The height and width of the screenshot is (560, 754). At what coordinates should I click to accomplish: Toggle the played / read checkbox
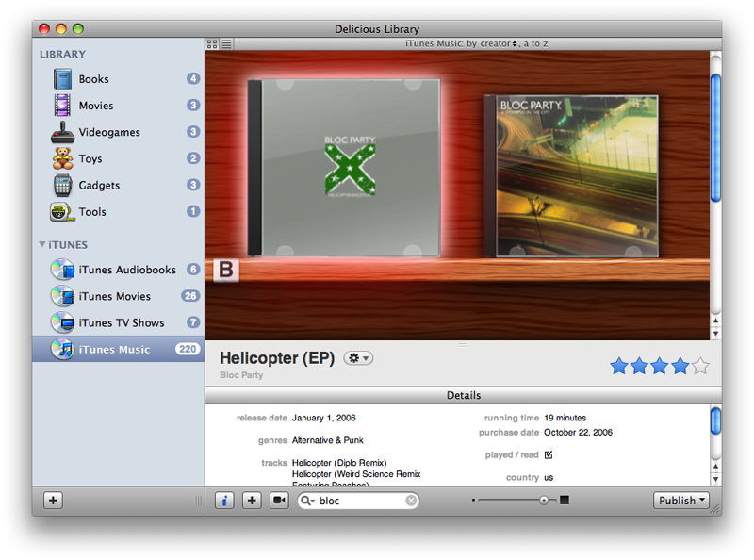[549, 454]
